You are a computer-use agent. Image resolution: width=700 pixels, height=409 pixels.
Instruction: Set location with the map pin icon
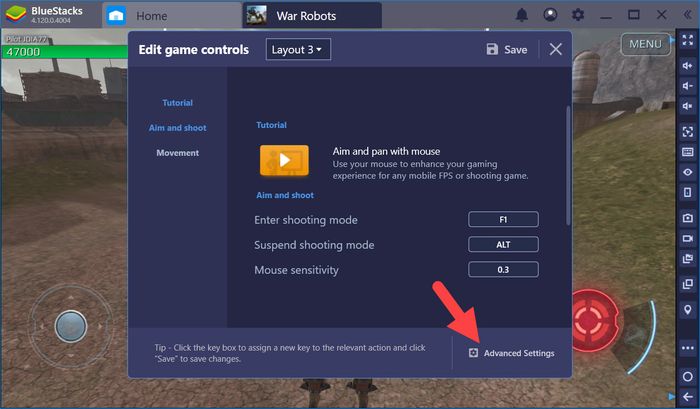pyautogui.click(x=688, y=309)
